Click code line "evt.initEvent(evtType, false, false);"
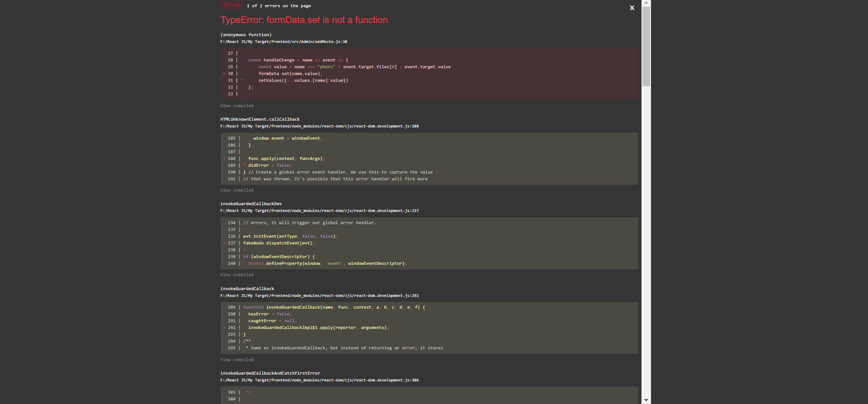The height and width of the screenshot is (404, 868). coord(290,236)
